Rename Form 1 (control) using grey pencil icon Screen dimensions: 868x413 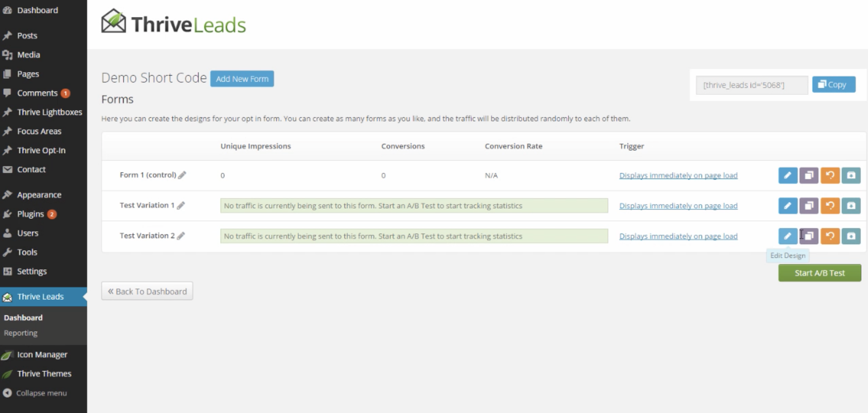182,175
